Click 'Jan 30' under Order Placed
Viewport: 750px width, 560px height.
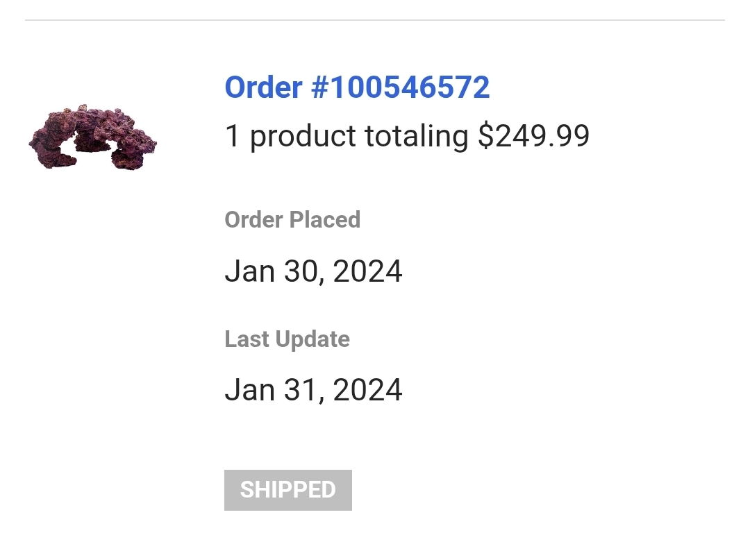(272, 271)
